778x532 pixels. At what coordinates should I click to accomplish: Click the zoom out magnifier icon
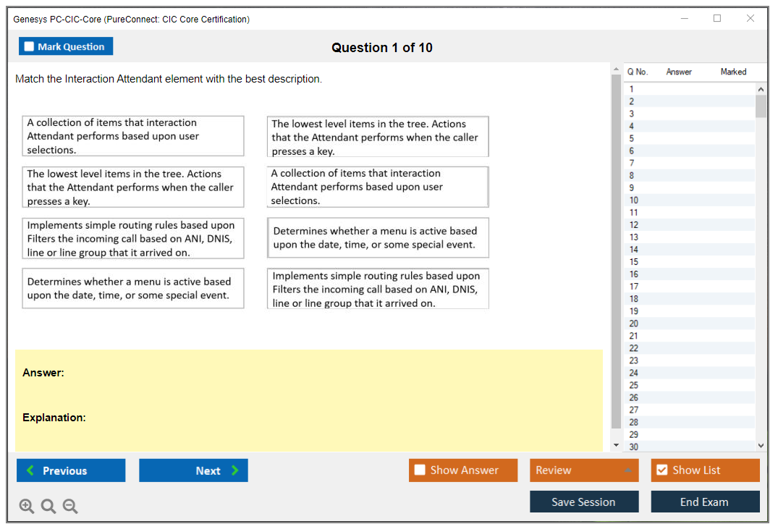pyautogui.click(x=70, y=507)
